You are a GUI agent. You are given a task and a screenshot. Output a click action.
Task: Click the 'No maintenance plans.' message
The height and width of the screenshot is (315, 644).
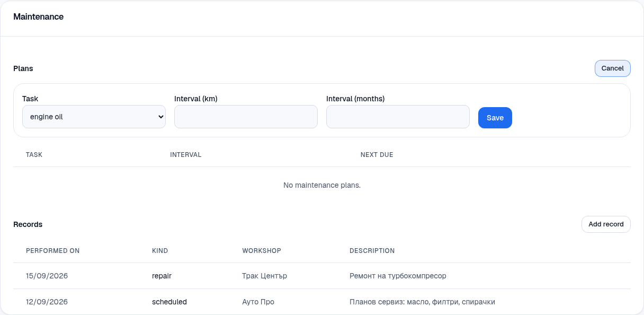322,185
